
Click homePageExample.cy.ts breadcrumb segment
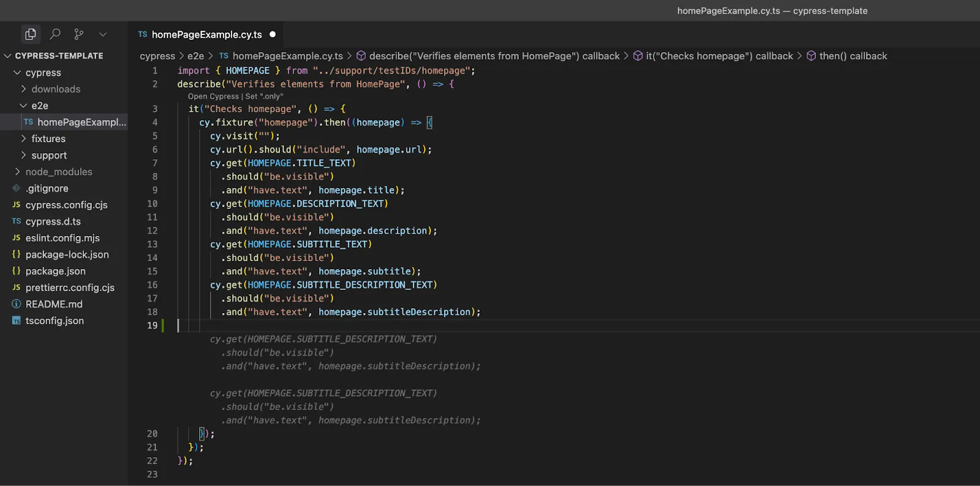(x=288, y=56)
